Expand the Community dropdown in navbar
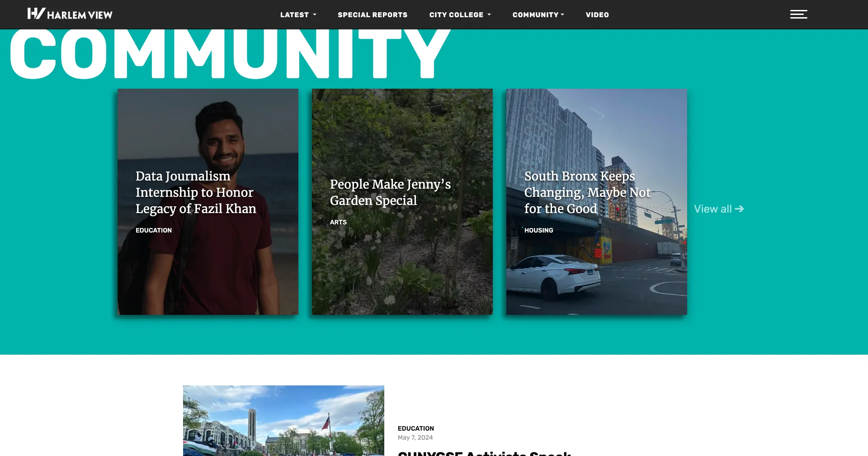Screen dimensions: 868x456 [x=538, y=15]
